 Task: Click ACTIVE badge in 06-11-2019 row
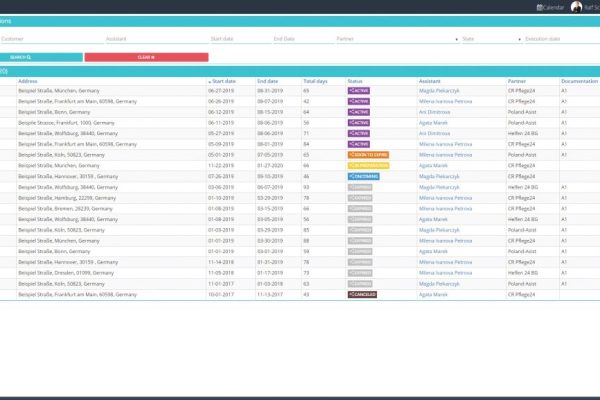[359, 123]
